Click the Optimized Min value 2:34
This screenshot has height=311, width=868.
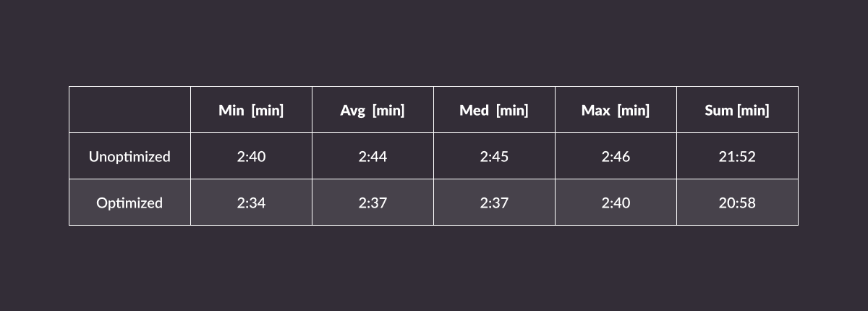(251, 203)
